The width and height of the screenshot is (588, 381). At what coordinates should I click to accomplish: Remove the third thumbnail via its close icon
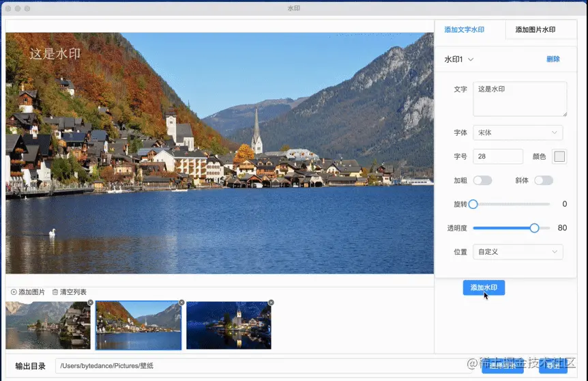coord(271,302)
